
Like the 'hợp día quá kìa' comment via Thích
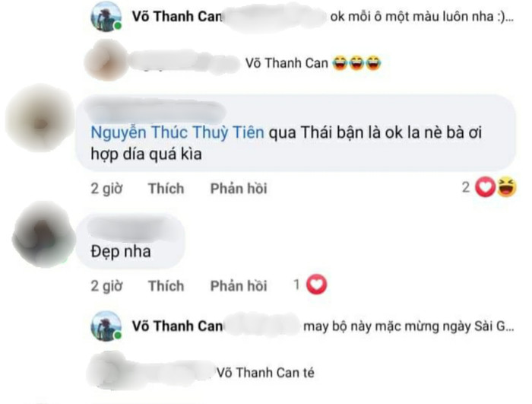(x=166, y=188)
